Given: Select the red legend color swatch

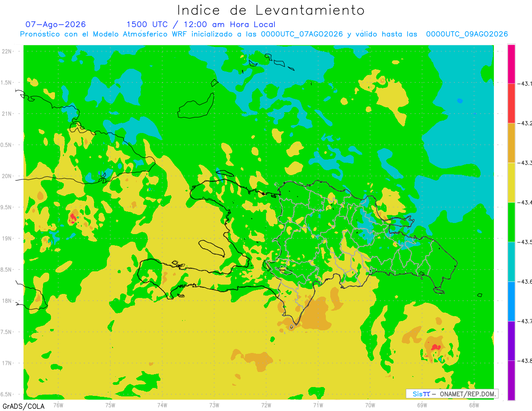Looking at the screenshot, I should pyautogui.click(x=511, y=103).
